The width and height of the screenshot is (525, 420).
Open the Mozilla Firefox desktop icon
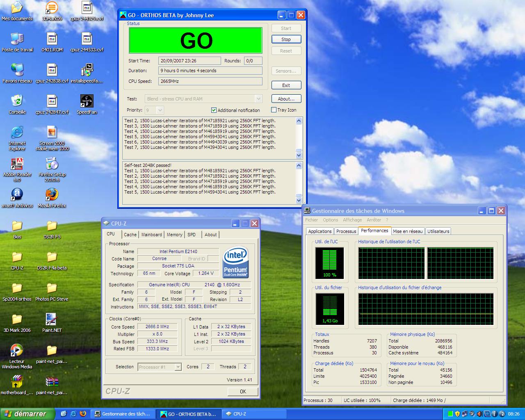coord(52,195)
